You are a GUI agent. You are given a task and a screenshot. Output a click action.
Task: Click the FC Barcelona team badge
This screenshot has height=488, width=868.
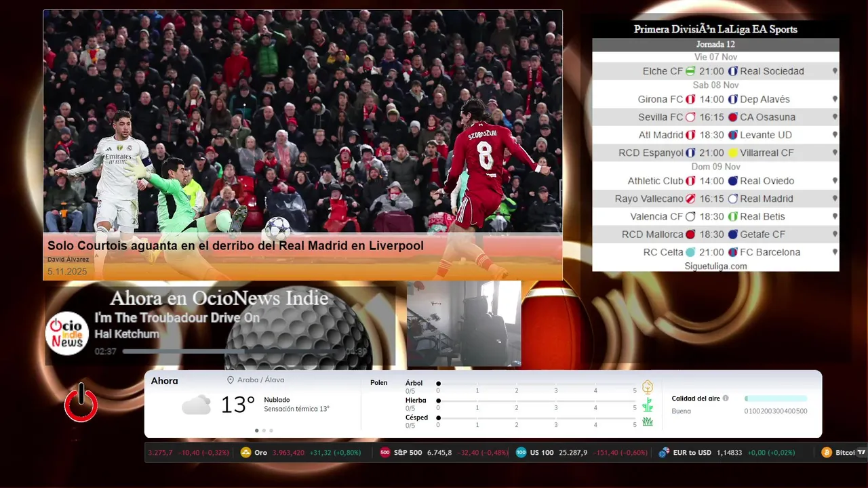click(733, 252)
